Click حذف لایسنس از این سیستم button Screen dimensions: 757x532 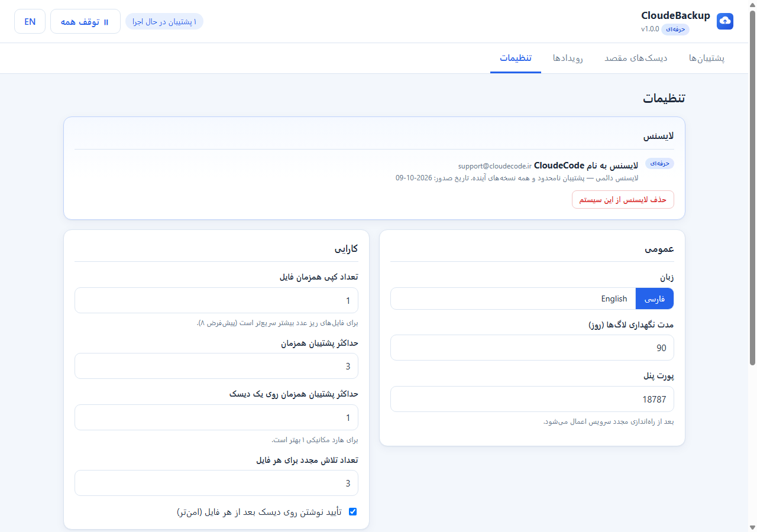623,199
